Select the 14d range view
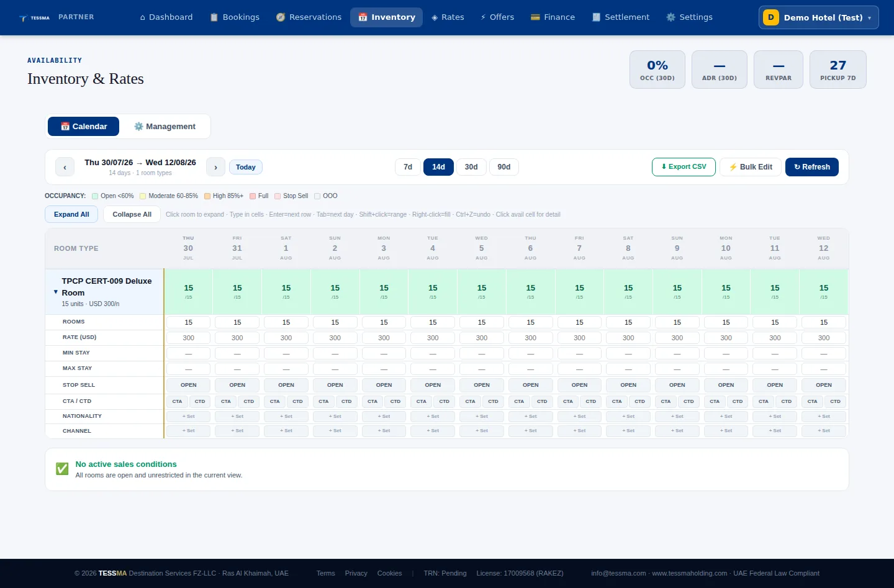 (438, 167)
